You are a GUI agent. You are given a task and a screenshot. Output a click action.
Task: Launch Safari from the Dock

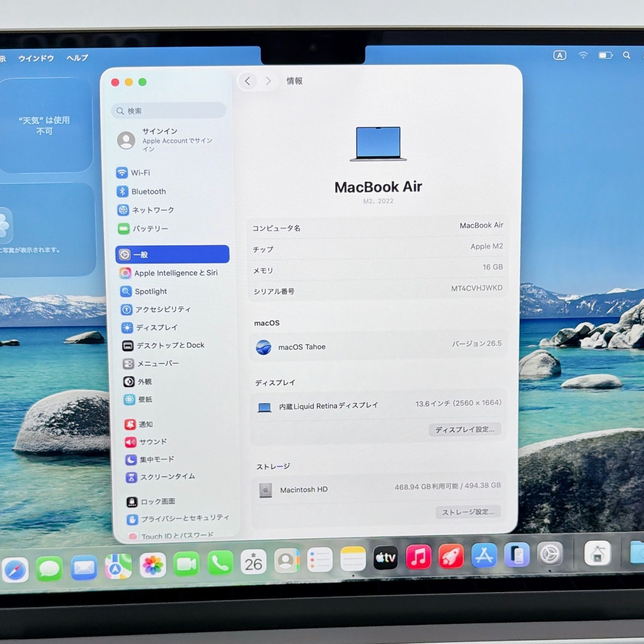15,570
